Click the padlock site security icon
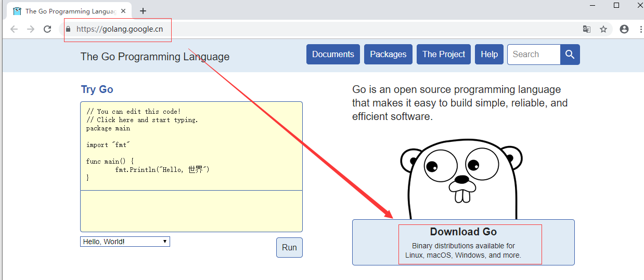644x280 pixels. (68, 30)
